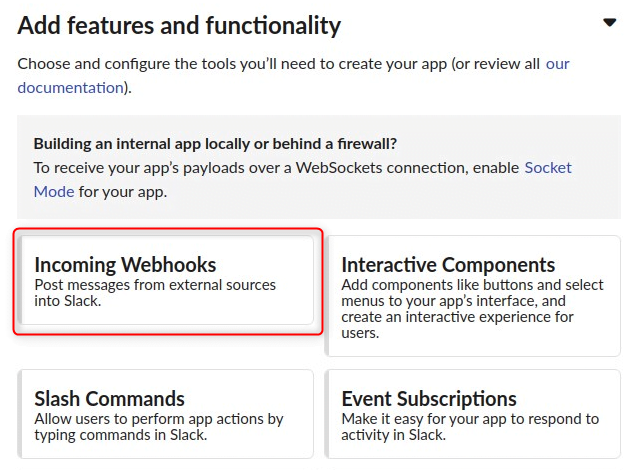Collapse the Add features and functionality section

pos(610,23)
